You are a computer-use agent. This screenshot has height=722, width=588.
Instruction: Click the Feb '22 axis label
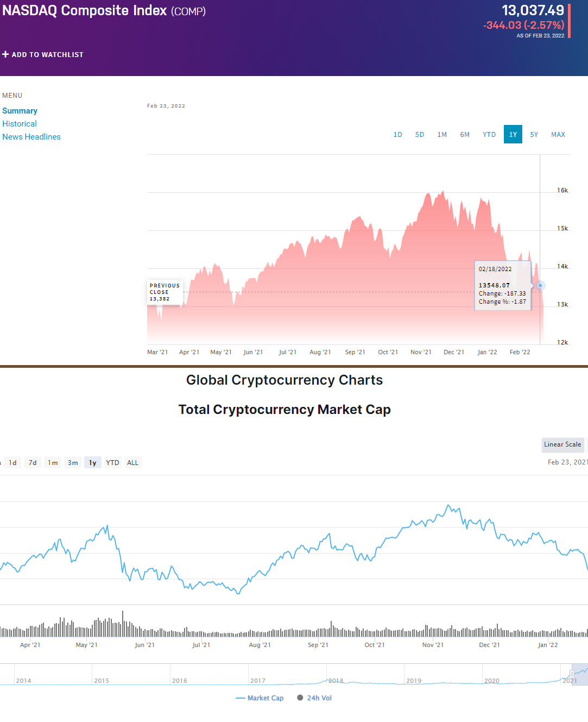tap(520, 352)
